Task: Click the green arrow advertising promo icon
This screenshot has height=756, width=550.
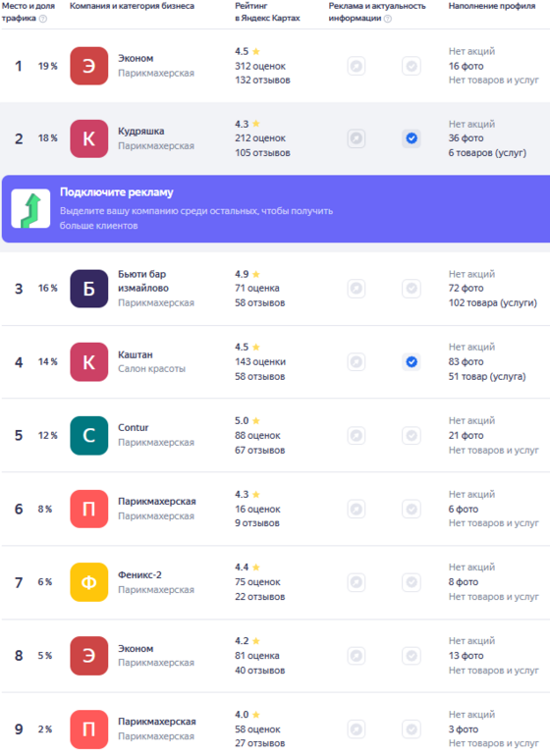Action: click(x=30, y=208)
